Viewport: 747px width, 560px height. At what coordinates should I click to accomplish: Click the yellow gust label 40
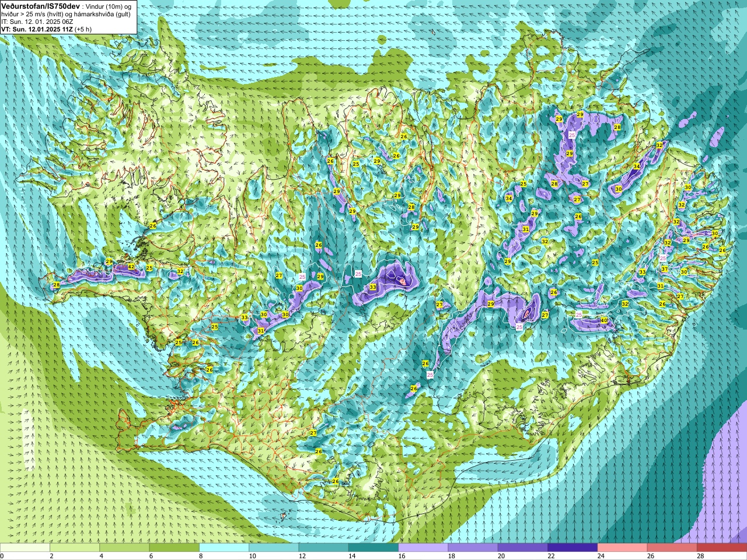click(x=604, y=320)
